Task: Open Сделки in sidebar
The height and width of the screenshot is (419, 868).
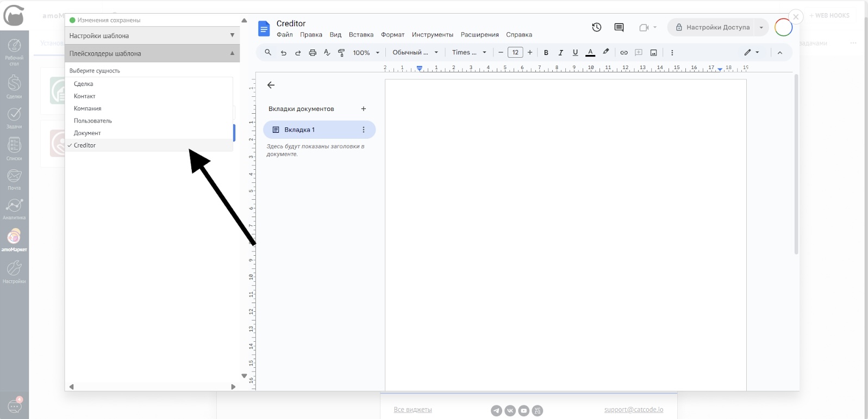Action: pos(14,87)
